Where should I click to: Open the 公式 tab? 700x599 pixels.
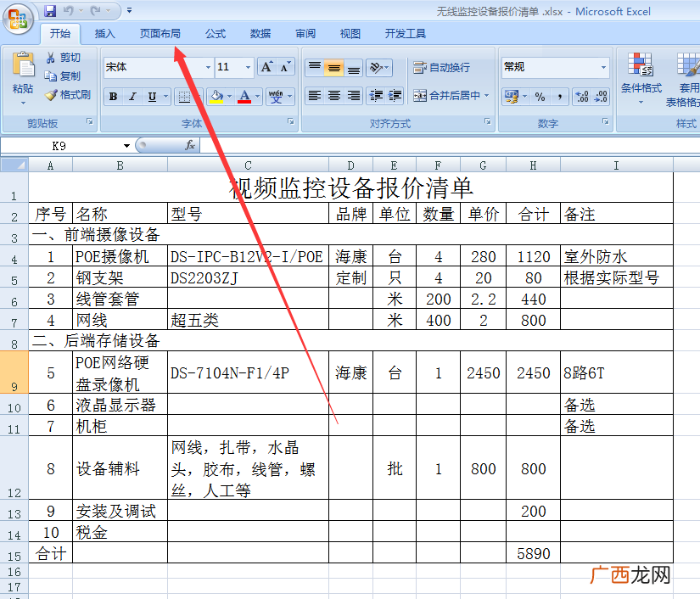[x=216, y=33]
